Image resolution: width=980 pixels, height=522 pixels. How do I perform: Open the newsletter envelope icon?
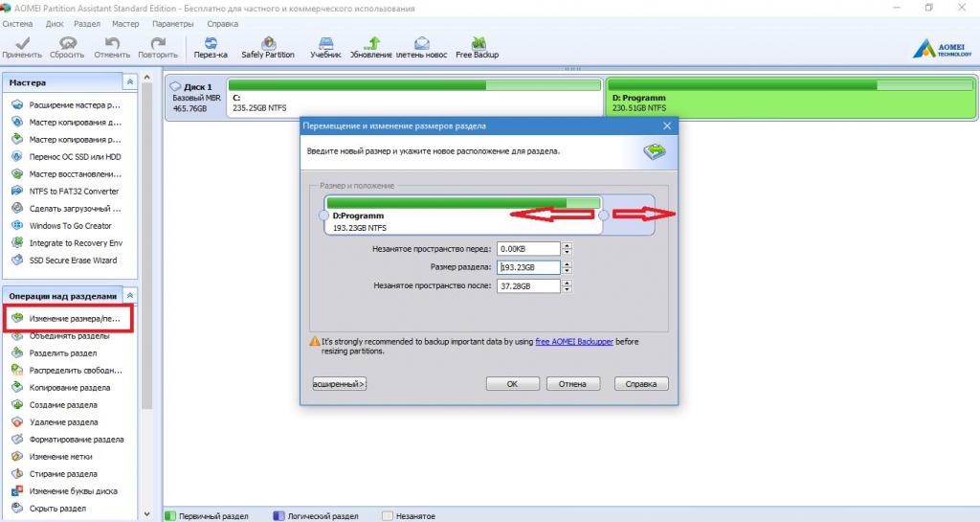(x=422, y=48)
